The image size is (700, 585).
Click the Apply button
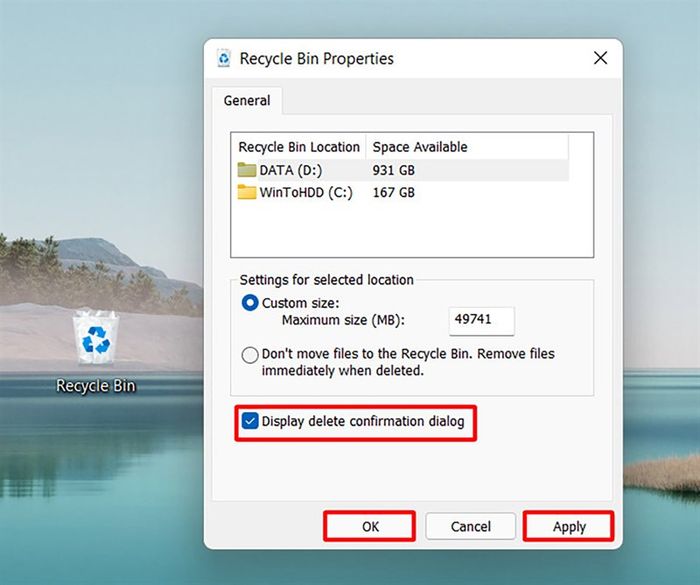click(569, 526)
